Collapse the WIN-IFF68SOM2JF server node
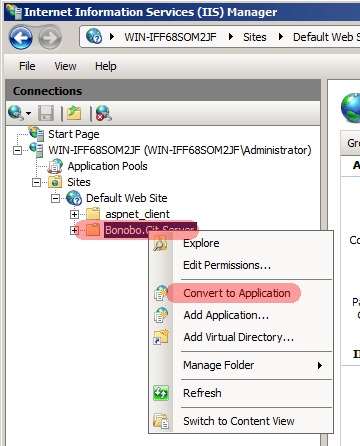This screenshot has width=360, height=446. point(17,150)
